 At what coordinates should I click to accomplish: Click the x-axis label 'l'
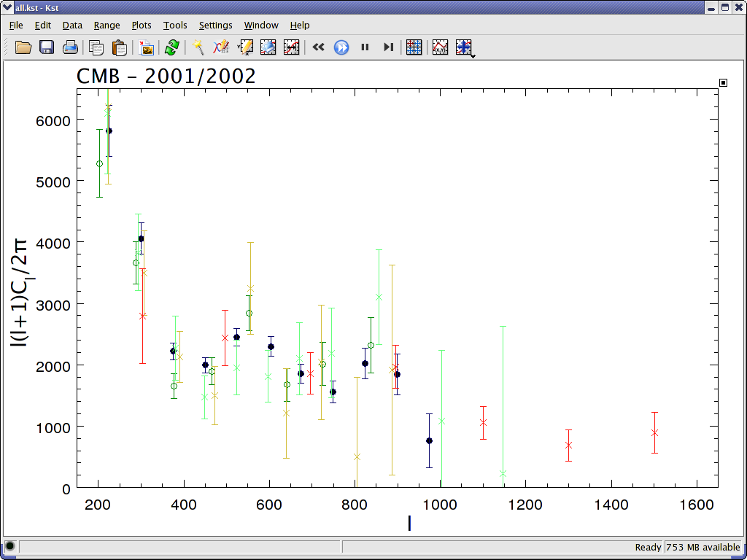pyautogui.click(x=409, y=524)
